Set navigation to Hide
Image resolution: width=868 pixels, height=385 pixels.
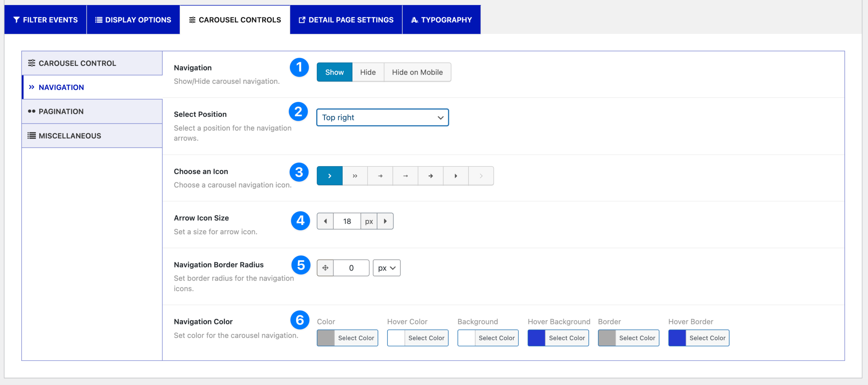[x=368, y=72]
